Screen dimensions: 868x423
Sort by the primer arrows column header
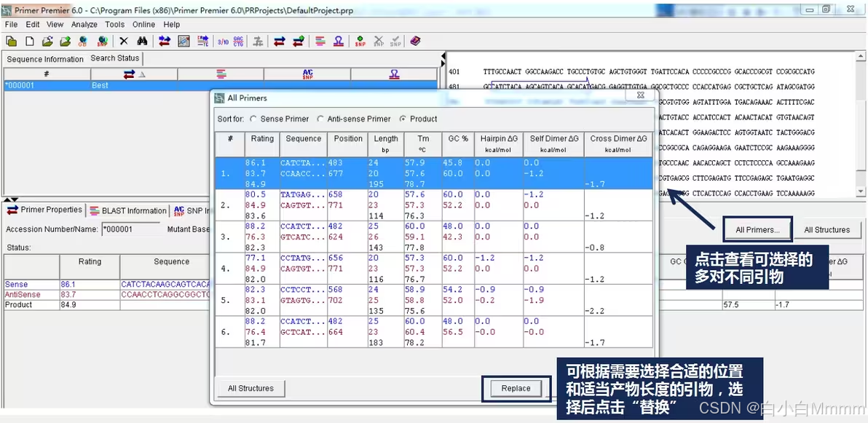pyautogui.click(x=134, y=74)
